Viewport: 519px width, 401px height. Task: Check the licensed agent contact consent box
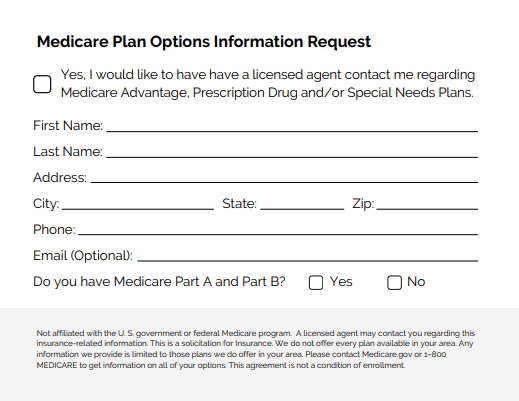coord(42,84)
